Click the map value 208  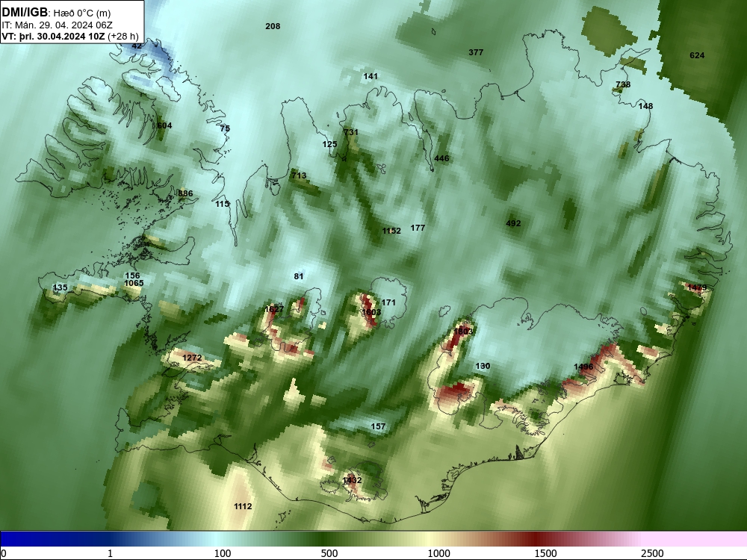(273, 26)
